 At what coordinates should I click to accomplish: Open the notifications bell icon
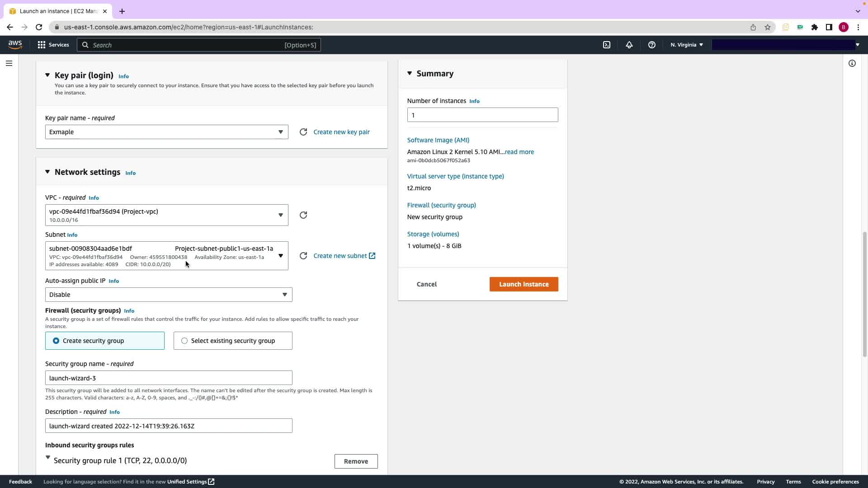(629, 45)
